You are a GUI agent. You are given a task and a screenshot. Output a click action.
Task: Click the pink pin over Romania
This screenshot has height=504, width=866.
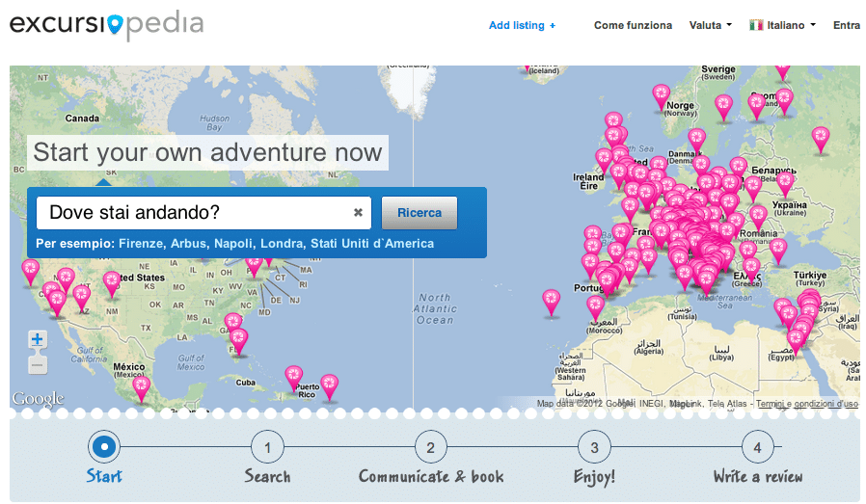[x=758, y=216]
